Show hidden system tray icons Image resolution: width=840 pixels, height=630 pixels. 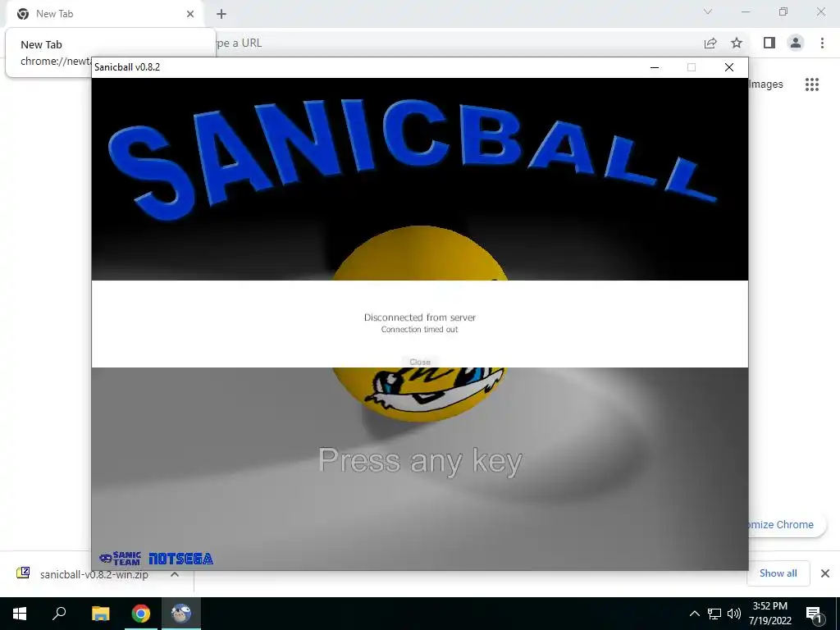[x=694, y=614]
